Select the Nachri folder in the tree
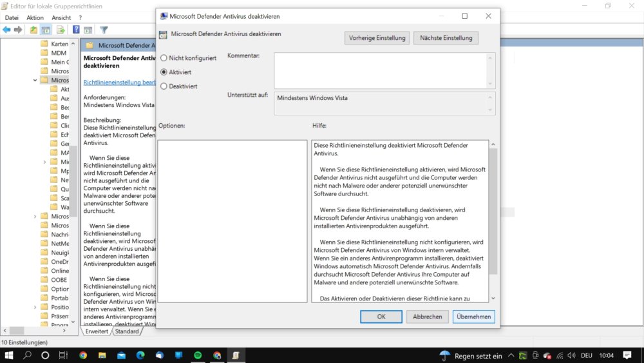The width and height of the screenshot is (644, 363). point(55,234)
